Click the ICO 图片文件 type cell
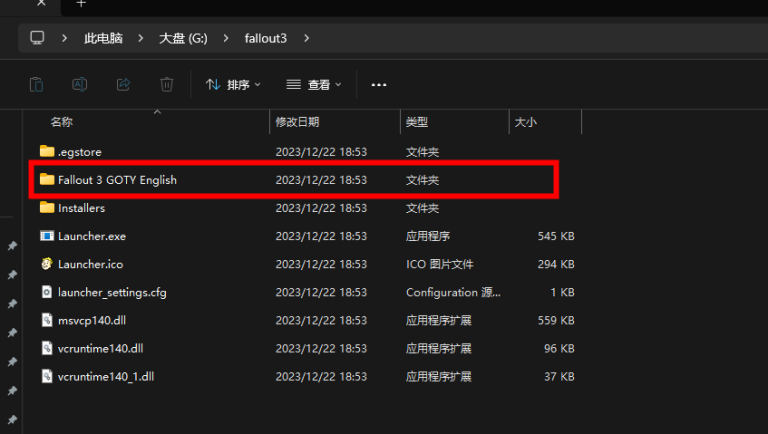Viewport: 768px width, 434px height. tap(439, 265)
